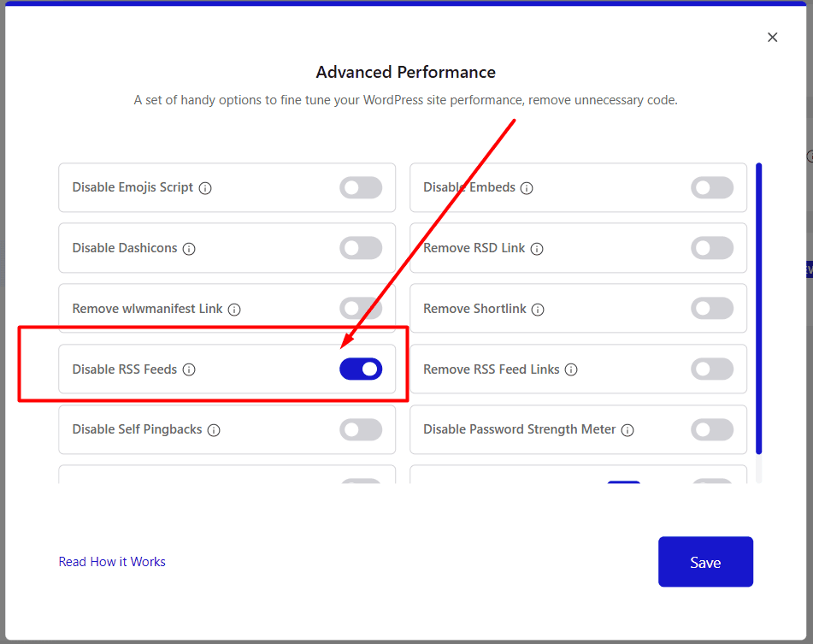813x644 pixels.
Task: Toggle the Disable Embeds switch on
Action: (x=712, y=188)
